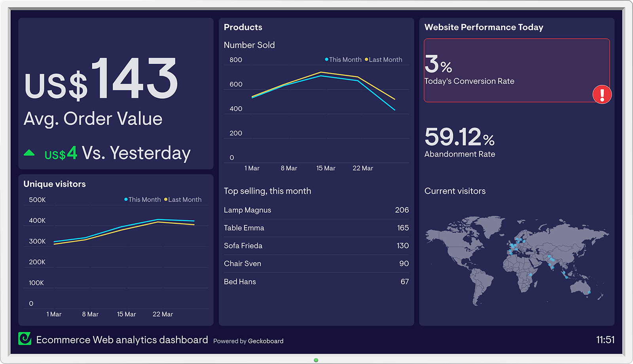Click the blue legend dot for This Month
This screenshot has width=633, height=364.
tap(327, 59)
